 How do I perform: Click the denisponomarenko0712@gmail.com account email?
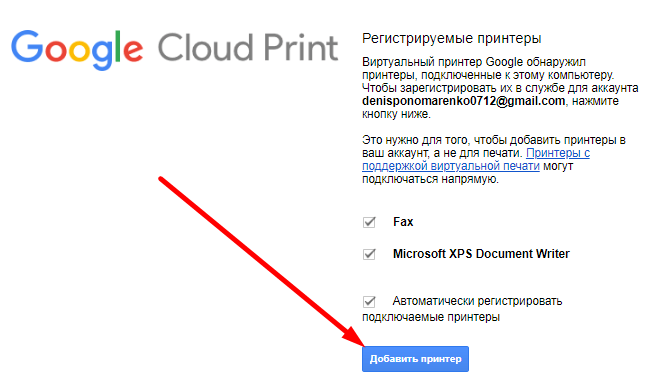pos(463,101)
